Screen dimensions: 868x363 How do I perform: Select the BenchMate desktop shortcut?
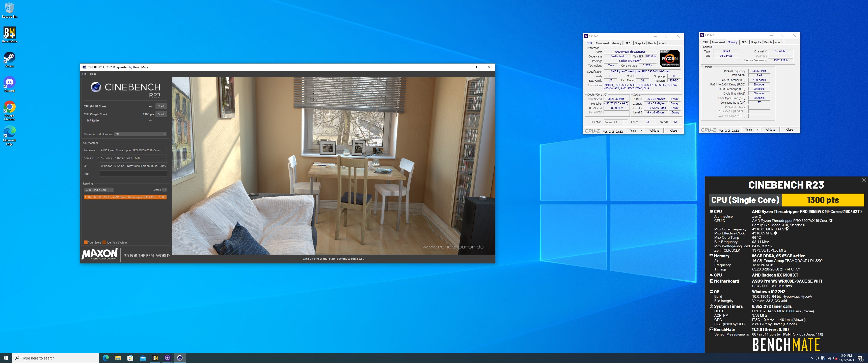[x=9, y=35]
